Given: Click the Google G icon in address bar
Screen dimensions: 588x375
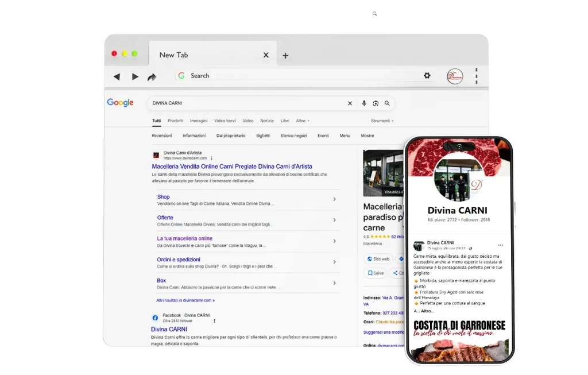Looking at the screenshot, I should (x=181, y=76).
